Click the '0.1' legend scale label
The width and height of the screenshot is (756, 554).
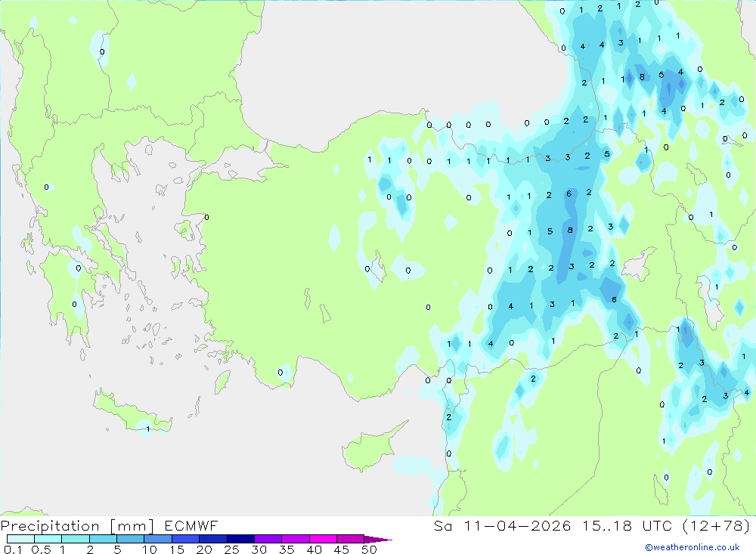tap(13, 549)
